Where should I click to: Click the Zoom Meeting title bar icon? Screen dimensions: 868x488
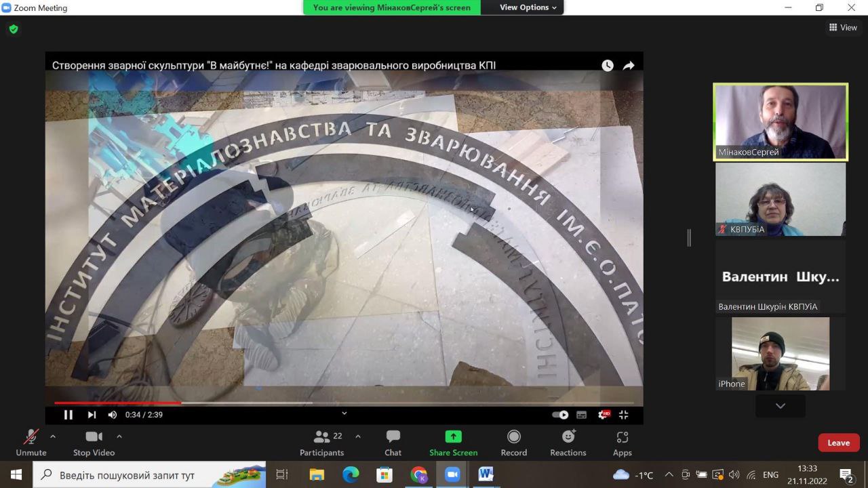pos(6,7)
